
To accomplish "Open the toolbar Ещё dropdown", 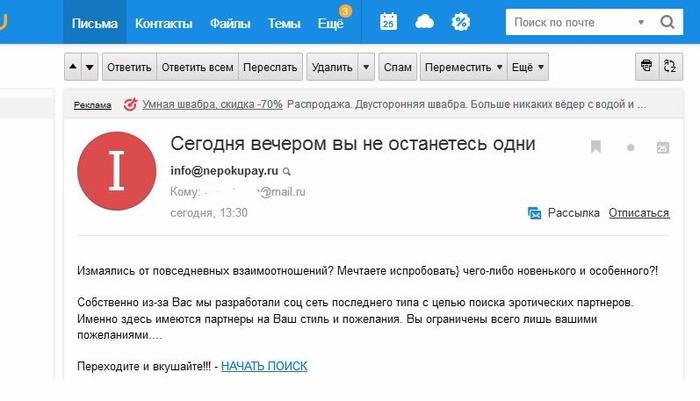I will tap(528, 67).
